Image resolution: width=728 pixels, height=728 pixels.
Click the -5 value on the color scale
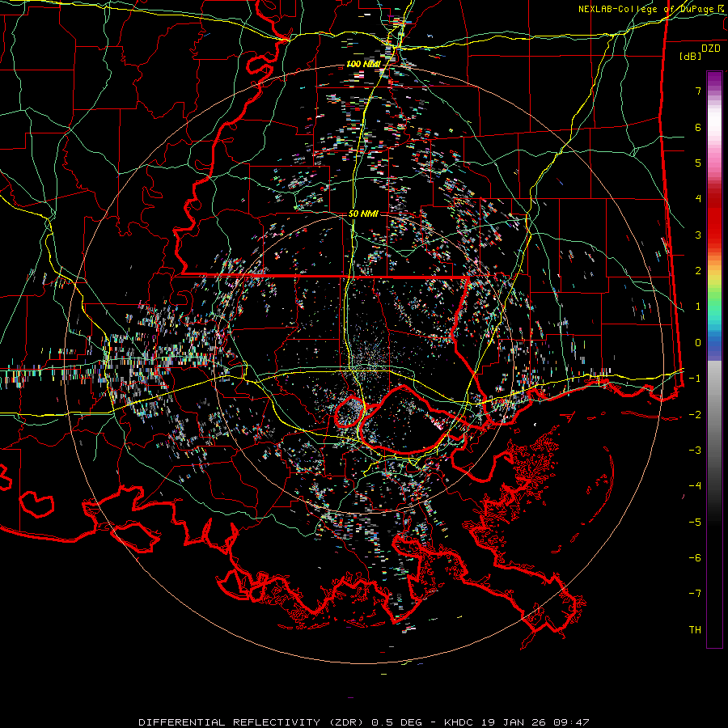pyautogui.click(x=695, y=523)
